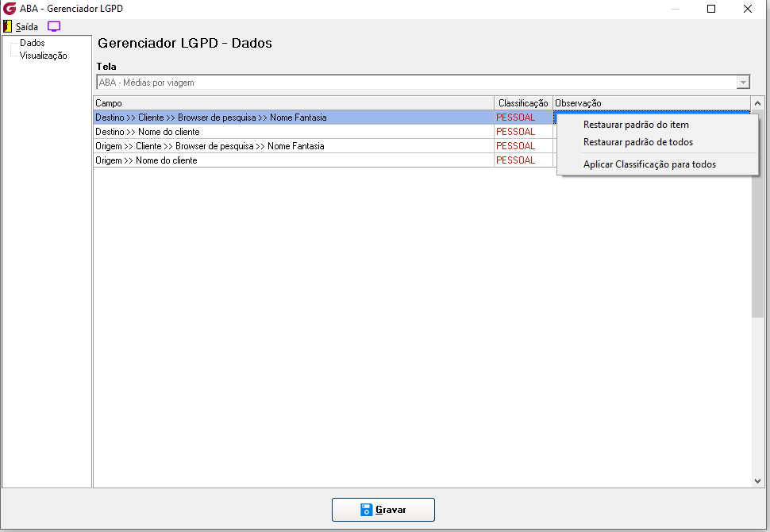Image resolution: width=770 pixels, height=532 pixels.
Task: Click the grid scrollbar up arrow
Action: 758,103
